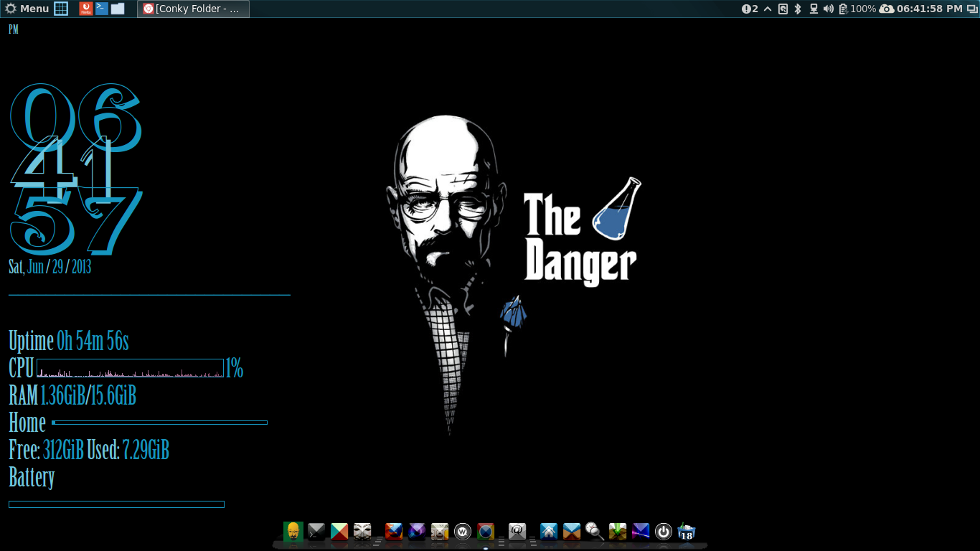Image resolution: width=980 pixels, height=551 pixels.
Task: Open the @ mail dock icon
Action: coord(517,532)
